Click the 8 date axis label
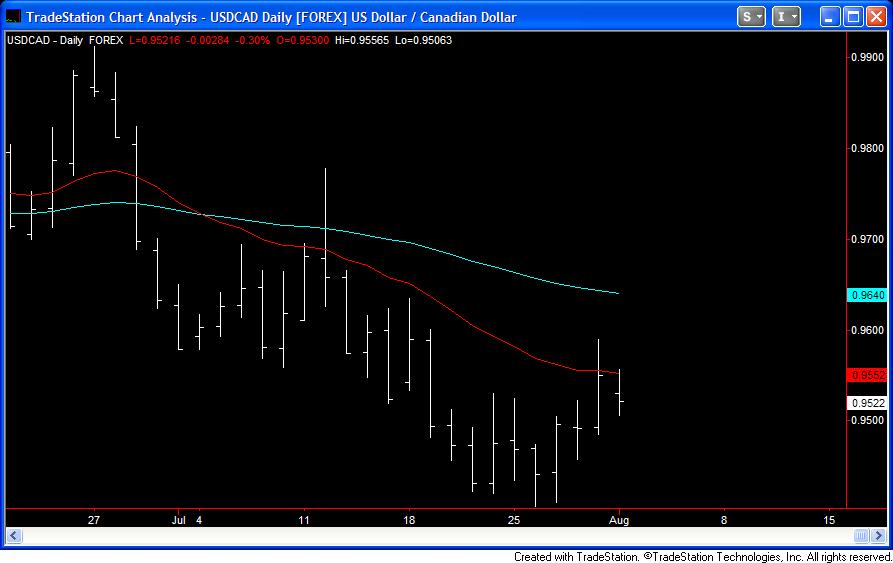This screenshot has width=893, height=563. 724,520
